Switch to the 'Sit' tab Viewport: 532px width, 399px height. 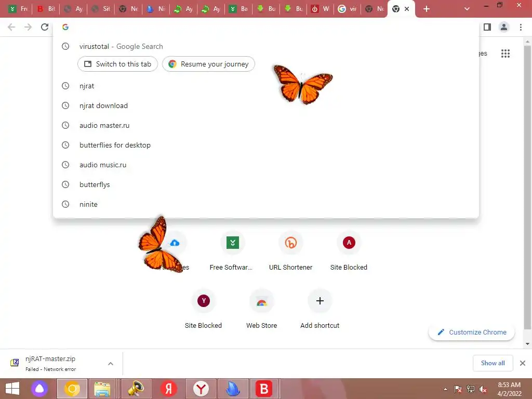[101, 9]
